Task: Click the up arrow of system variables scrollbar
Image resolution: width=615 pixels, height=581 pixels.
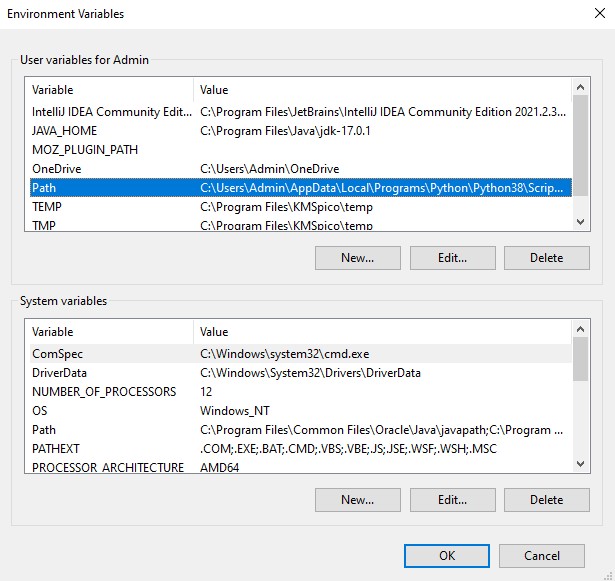Action: (x=580, y=329)
